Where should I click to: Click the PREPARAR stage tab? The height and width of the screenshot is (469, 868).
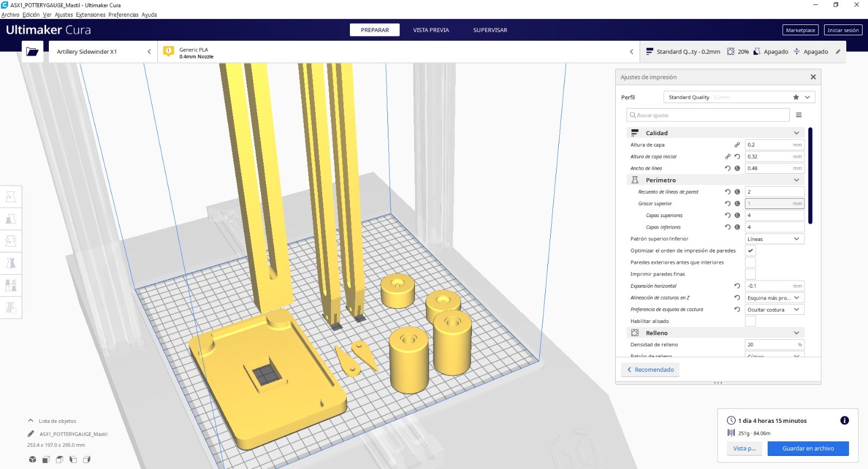click(375, 30)
